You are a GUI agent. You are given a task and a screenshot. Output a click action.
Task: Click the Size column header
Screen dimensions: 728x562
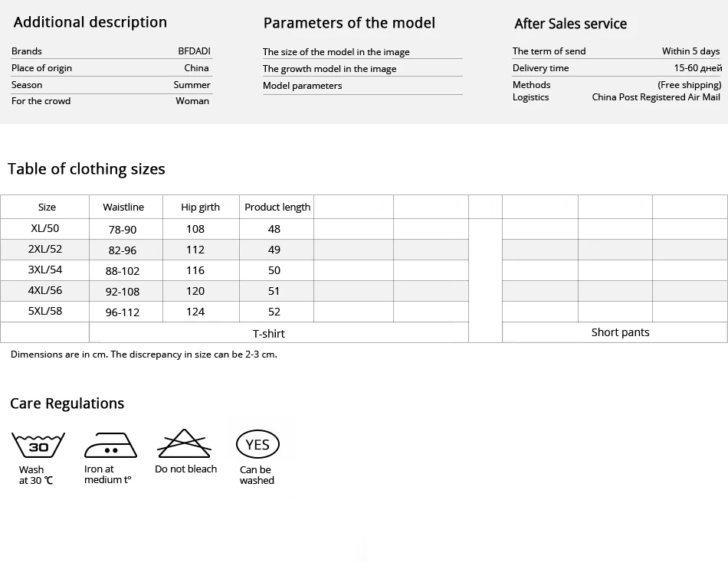pos(47,207)
